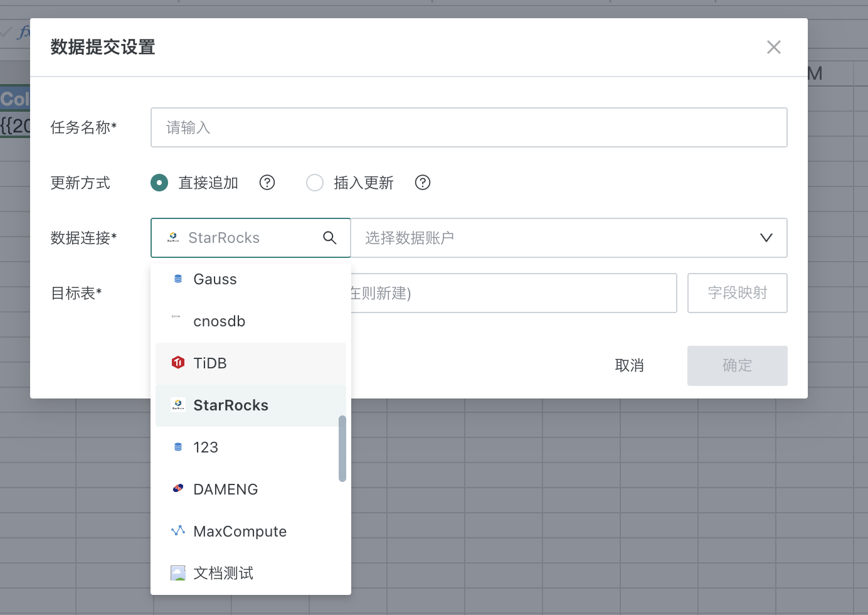
Task: Click the StarRocks logo in the list
Action: [178, 405]
